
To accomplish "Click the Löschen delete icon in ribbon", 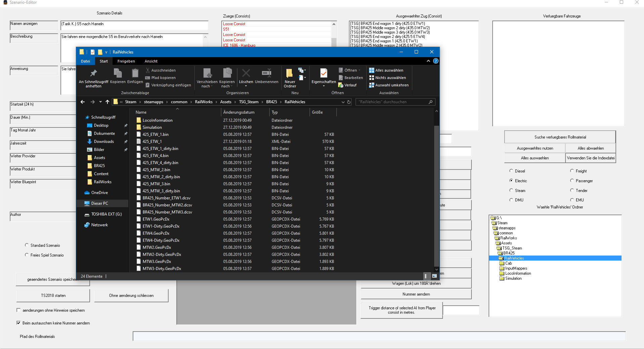I will click(246, 73).
